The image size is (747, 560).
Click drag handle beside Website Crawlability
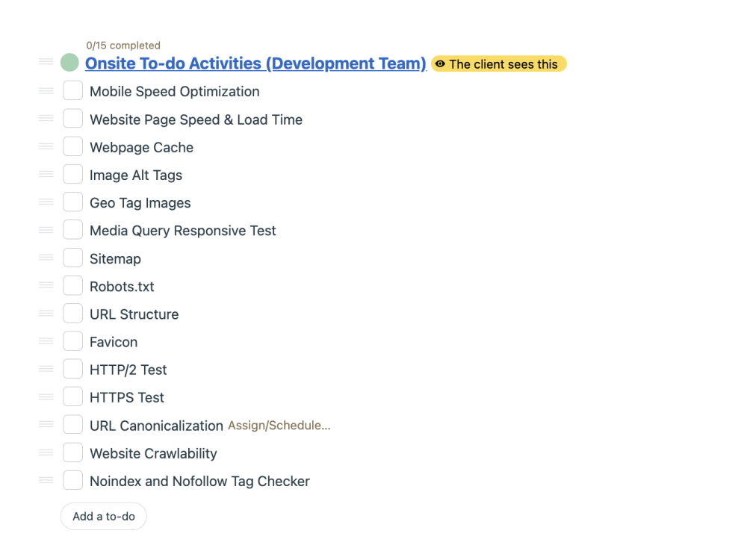coord(46,452)
